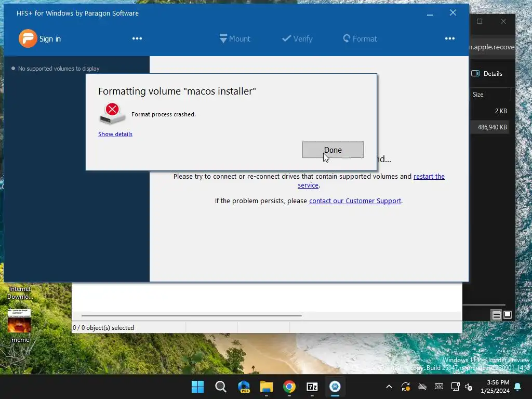Open 7-Zip from taskbar
The height and width of the screenshot is (399, 532).
[312, 387]
